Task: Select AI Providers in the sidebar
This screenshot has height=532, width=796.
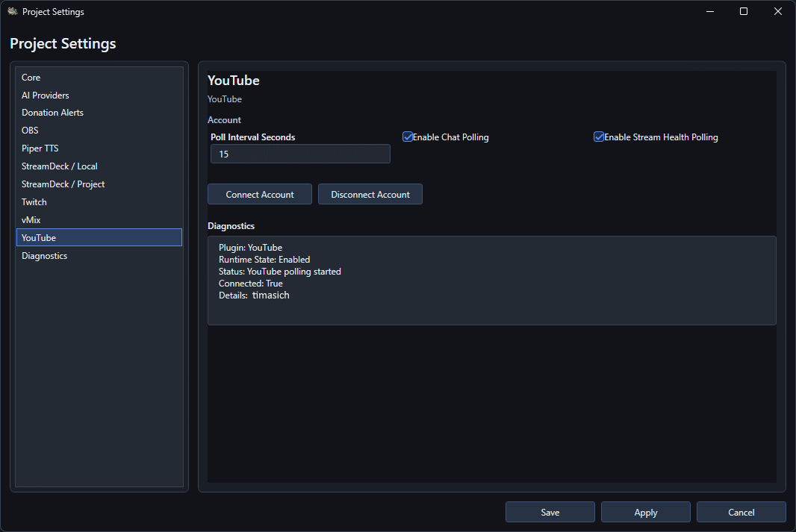Action: coord(99,95)
